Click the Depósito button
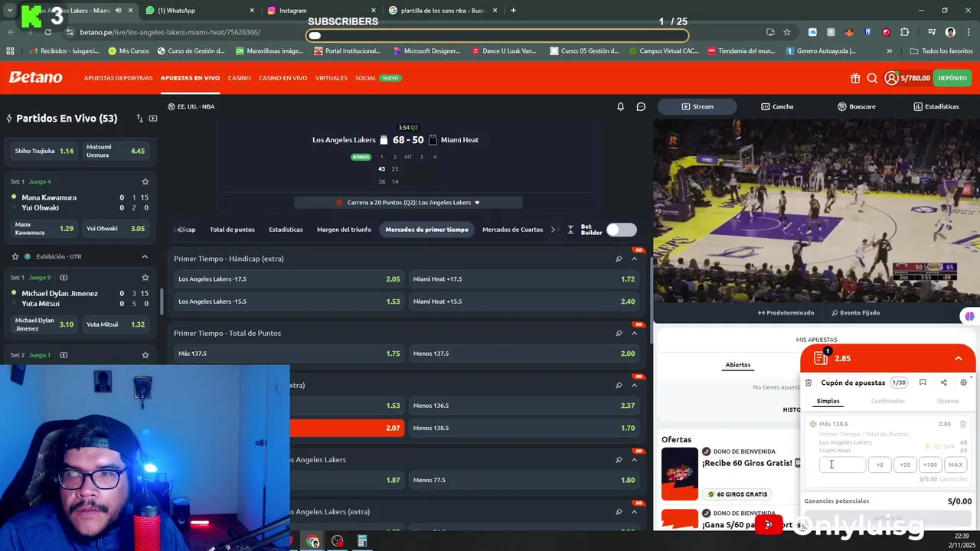The image size is (980, 551). [x=952, y=78]
